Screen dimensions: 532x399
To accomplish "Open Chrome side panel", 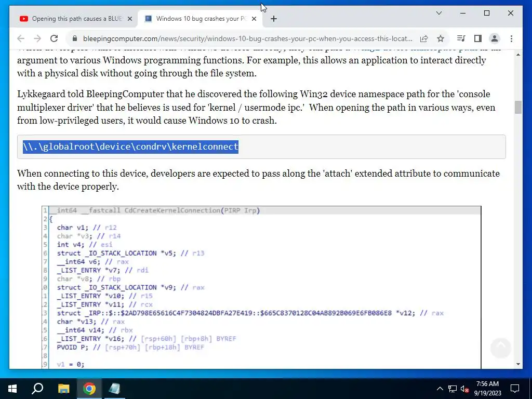I will pyautogui.click(x=478, y=38).
